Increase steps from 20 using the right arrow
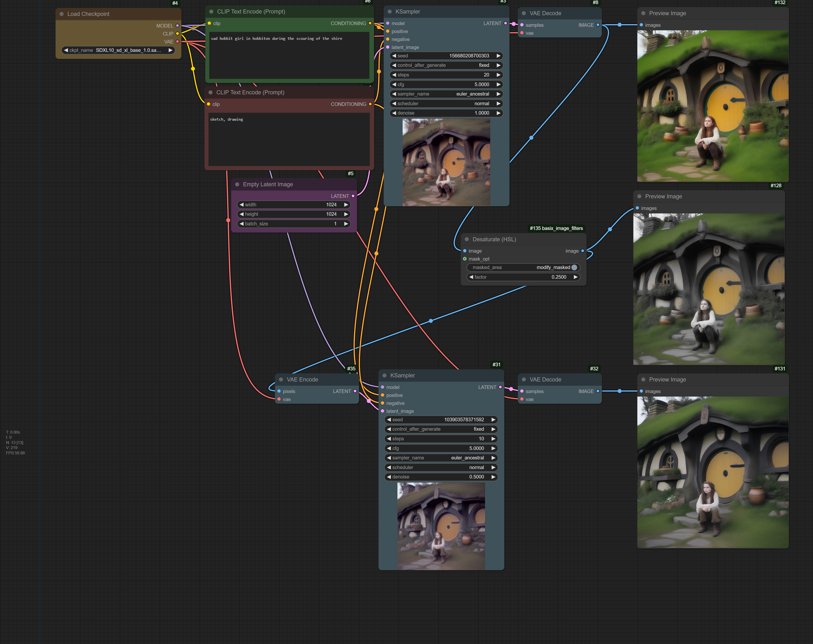The image size is (813, 644). pyautogui.click(x=499, y=75)
